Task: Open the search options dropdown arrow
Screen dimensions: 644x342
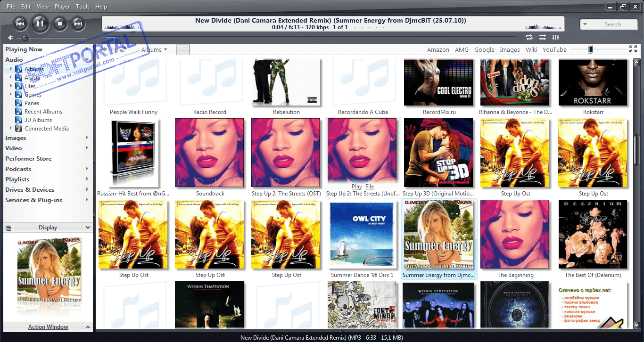Action: click(x=585, y=24)
